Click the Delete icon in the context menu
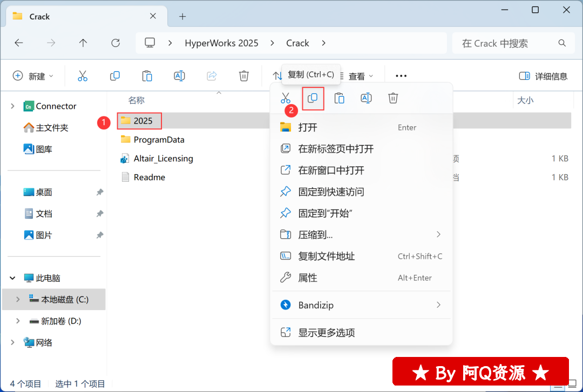Screen dimensions: 583x392 pos(393,99)
